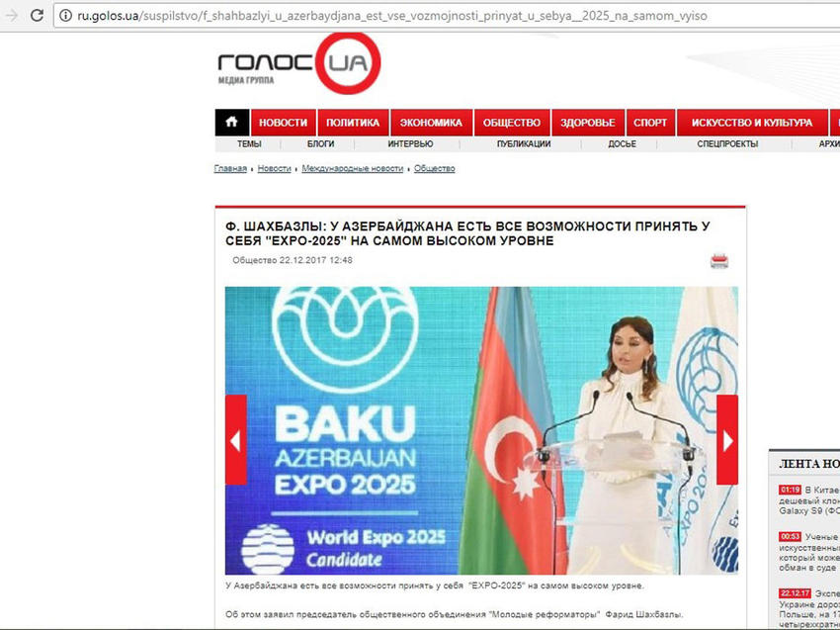The height and width of the screenshot is (630, 840).
Task: Click the Лента новостей sidebar heading
Action: 809,464
